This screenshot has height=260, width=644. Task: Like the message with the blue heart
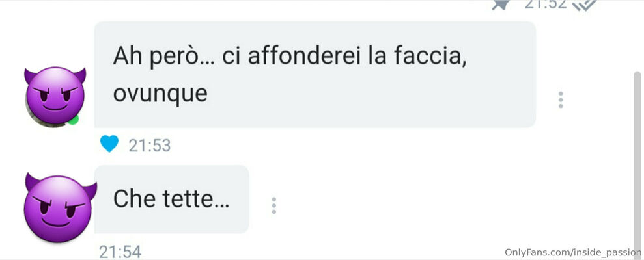tap(109, 144)
